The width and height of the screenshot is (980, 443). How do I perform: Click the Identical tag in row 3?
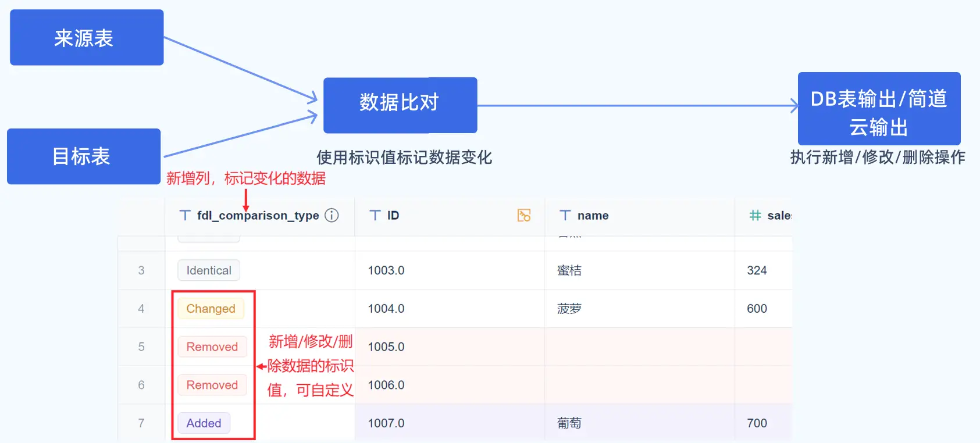pos(209,270)
